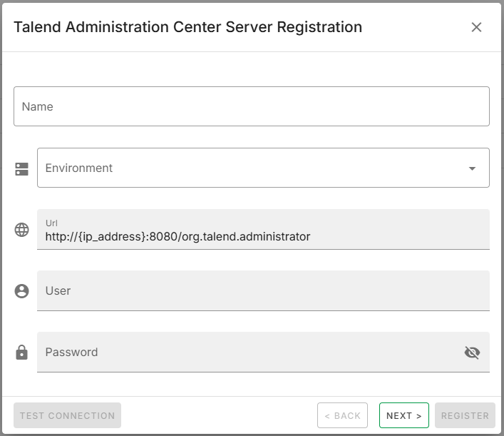504x436 pixels.
Task: Click the Environment placeholder label
Action: 79,168
